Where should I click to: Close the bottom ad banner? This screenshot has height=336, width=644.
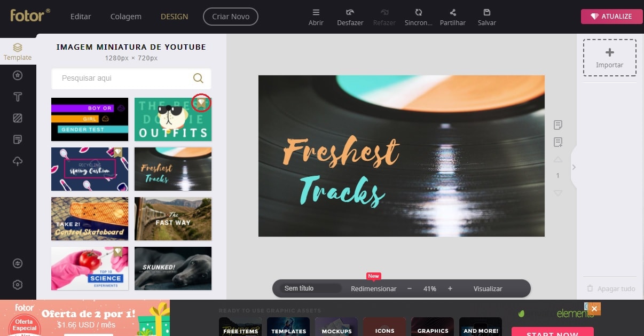click(594, 309)
